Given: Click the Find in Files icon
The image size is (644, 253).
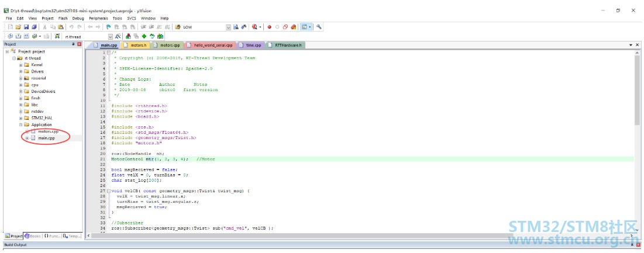Looking at the screenshot, I should 178,27.
